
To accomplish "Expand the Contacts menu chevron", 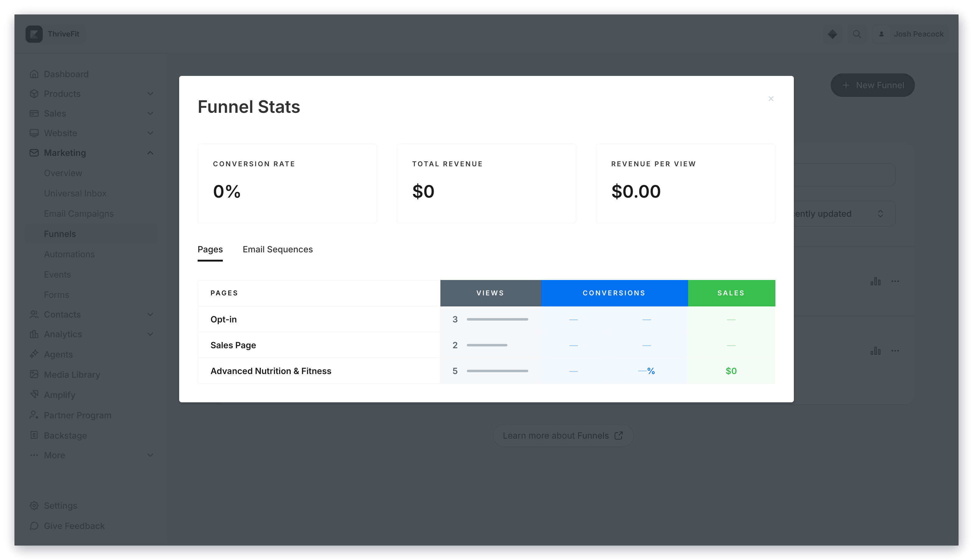I will (x=150, y=314).
